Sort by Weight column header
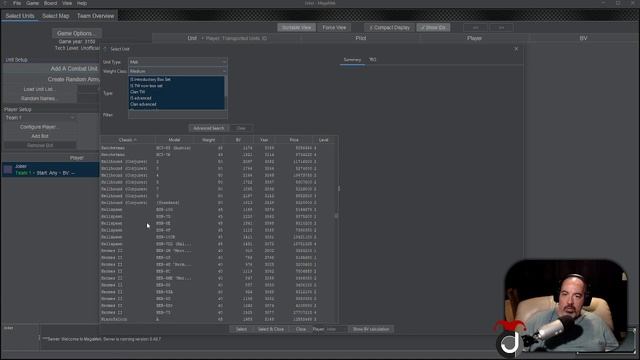Image resolution: width=640 pixels, height=360 pixels. [x=209, y=140]
